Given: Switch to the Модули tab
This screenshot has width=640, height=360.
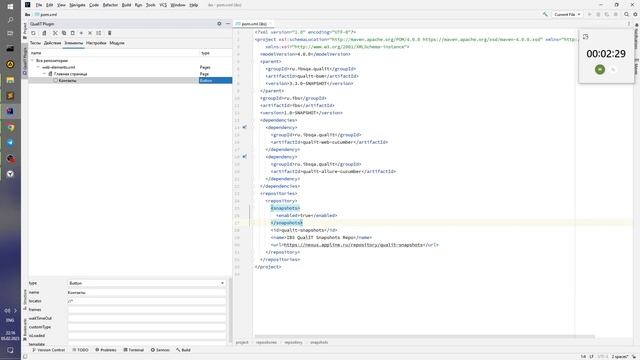Looking at the screenshot, I should [x=117, y=43].
